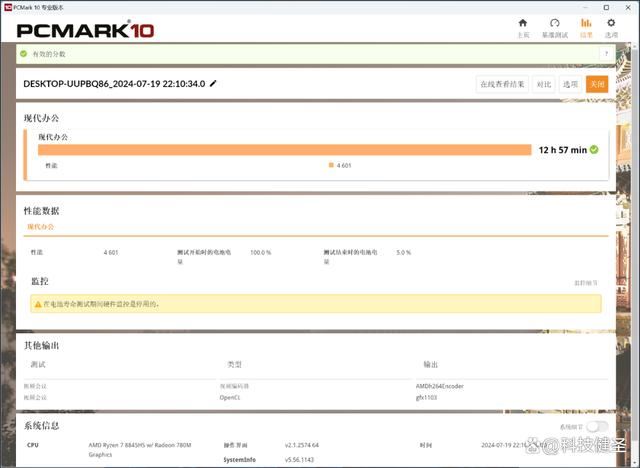Click 在线查看结果 button
Viewport: 640px width, 468px height.
(x=502, y=84)
